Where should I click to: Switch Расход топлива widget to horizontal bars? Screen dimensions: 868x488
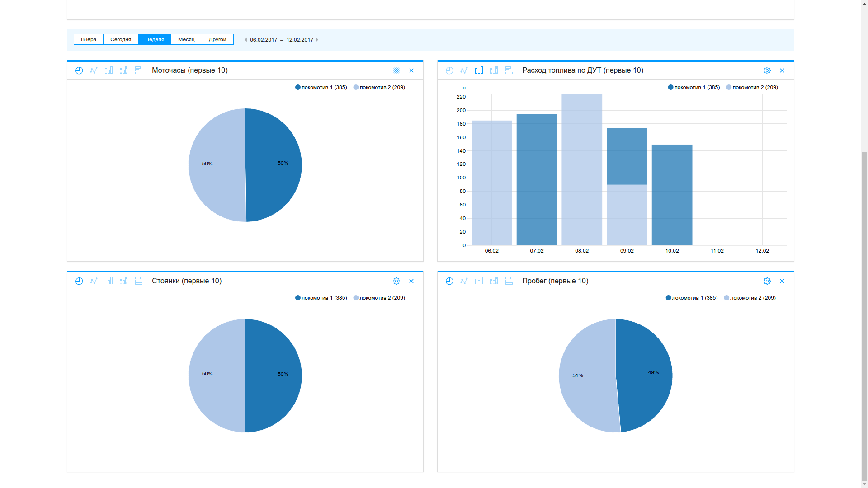click(509, 70)
